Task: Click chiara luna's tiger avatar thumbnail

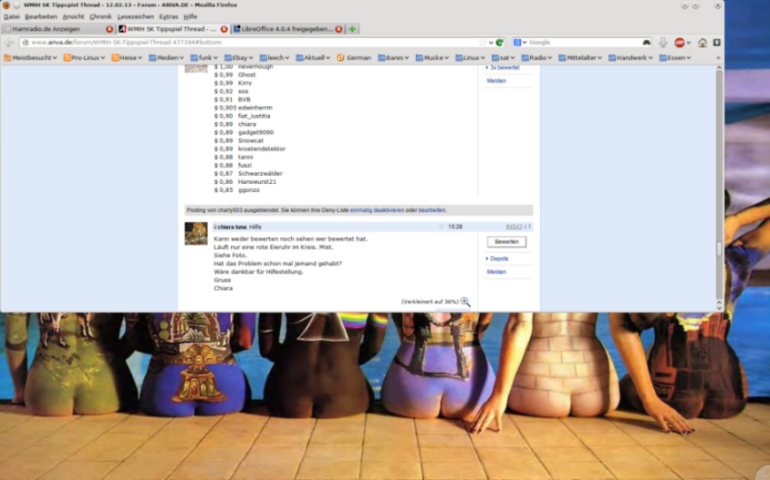Action: point(196,233)
